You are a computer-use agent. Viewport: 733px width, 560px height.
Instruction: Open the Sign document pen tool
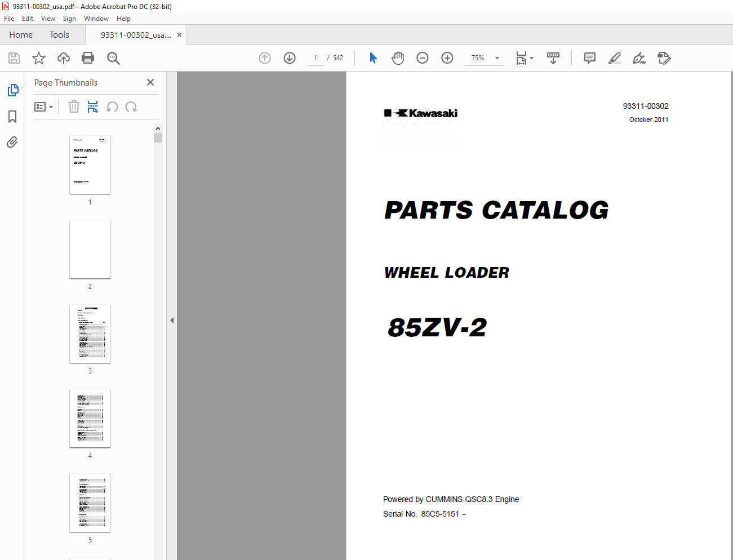click(x=639, y=58)
